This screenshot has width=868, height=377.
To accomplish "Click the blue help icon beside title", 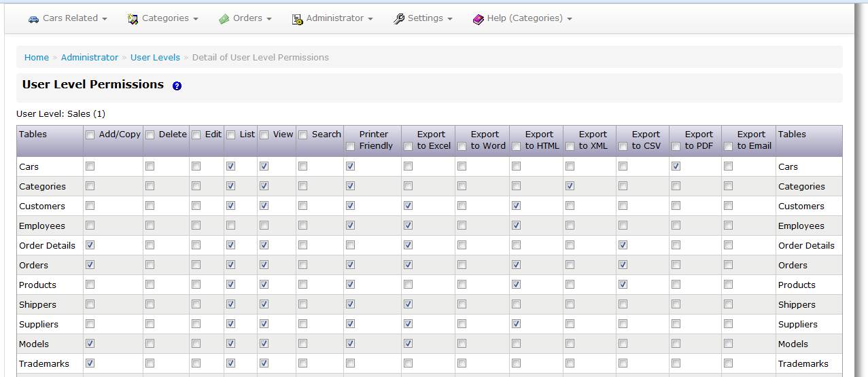I will [x=177, y=86].
